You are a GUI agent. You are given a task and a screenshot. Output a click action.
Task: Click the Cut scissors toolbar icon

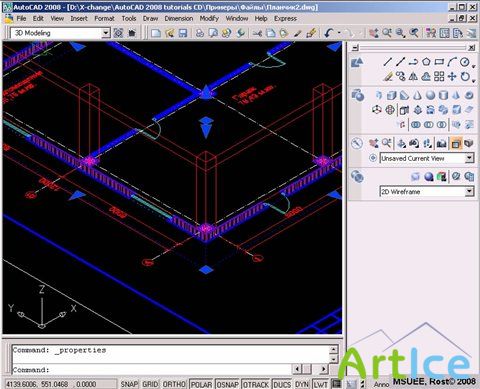pos(257,33)
